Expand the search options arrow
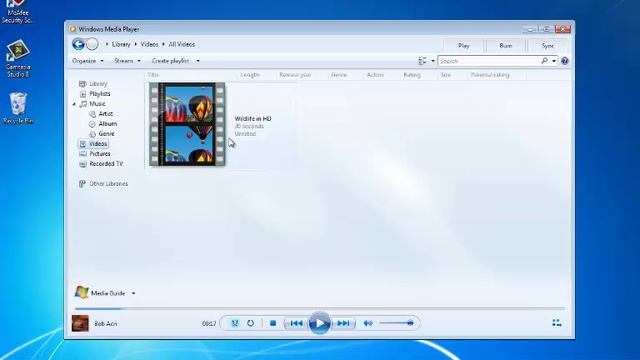The height and width of the screenshot is (360, 640). [554, 61]
